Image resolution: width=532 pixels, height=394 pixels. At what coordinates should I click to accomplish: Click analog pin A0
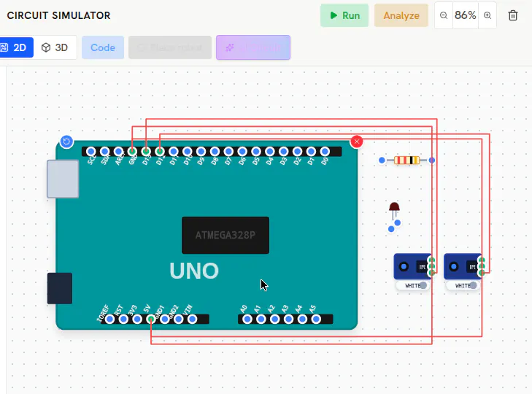coord(247,319)
